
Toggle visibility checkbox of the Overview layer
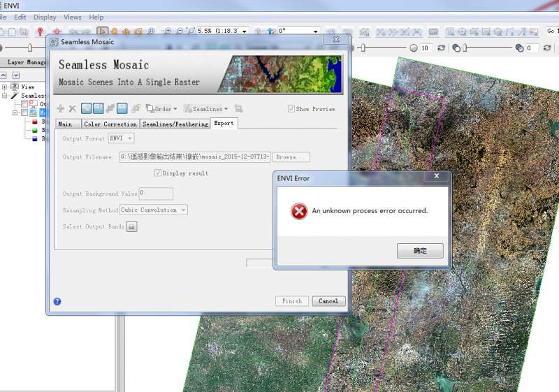[24, 103]
